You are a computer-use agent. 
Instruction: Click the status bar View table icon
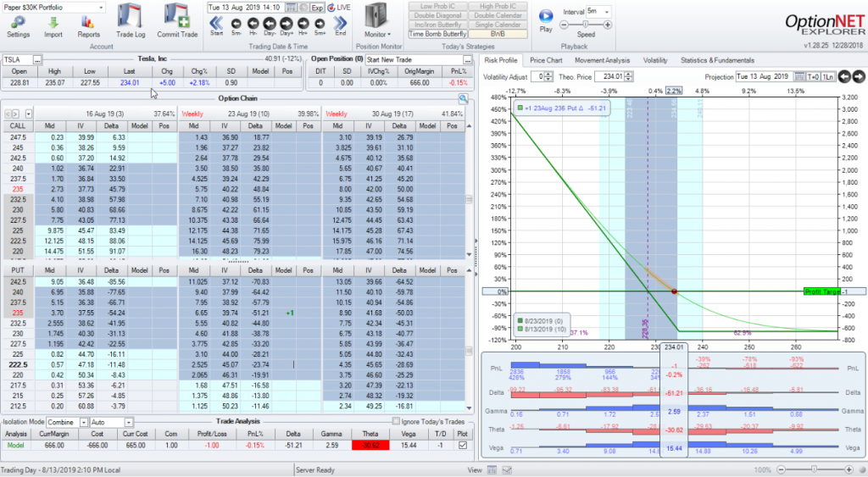tap(492, 470)
